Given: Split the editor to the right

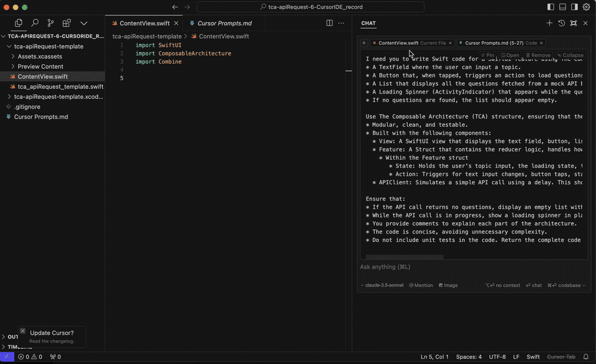Looking at the screenshot, I should [330, 23].
